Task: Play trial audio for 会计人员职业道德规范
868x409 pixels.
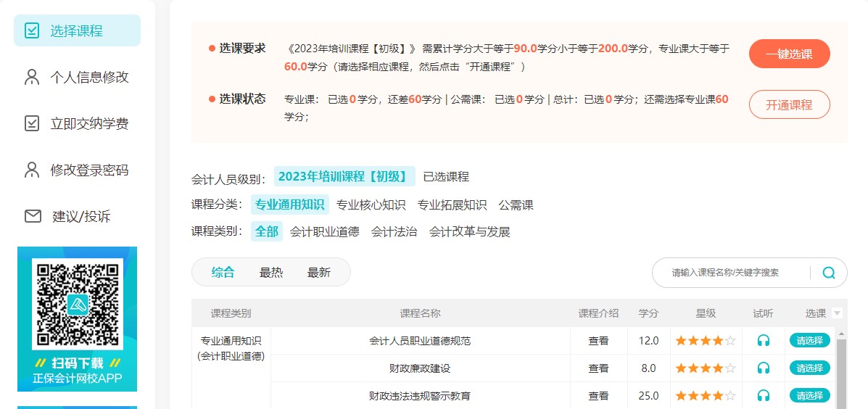Action: click(764, 341)
